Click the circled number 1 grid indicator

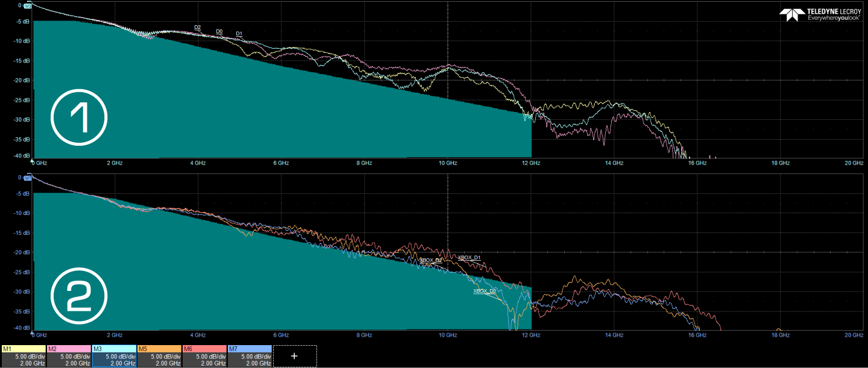tap(78, 118)
